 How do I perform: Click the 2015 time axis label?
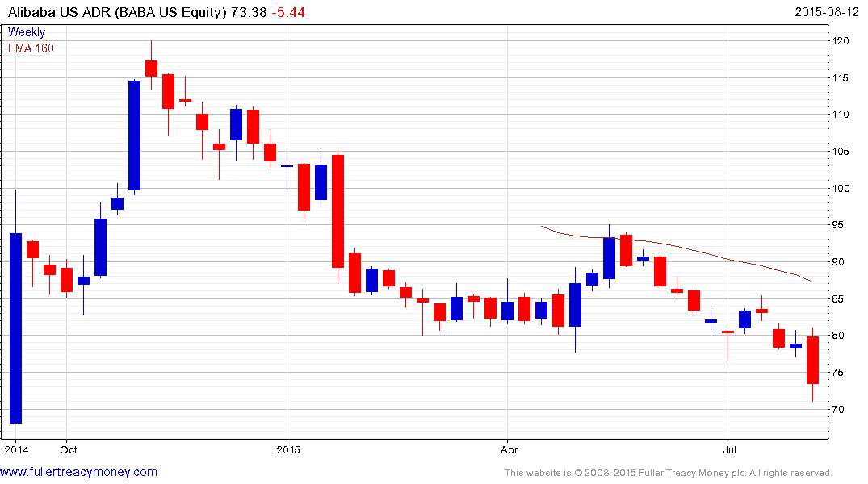(x=288, y=449)
